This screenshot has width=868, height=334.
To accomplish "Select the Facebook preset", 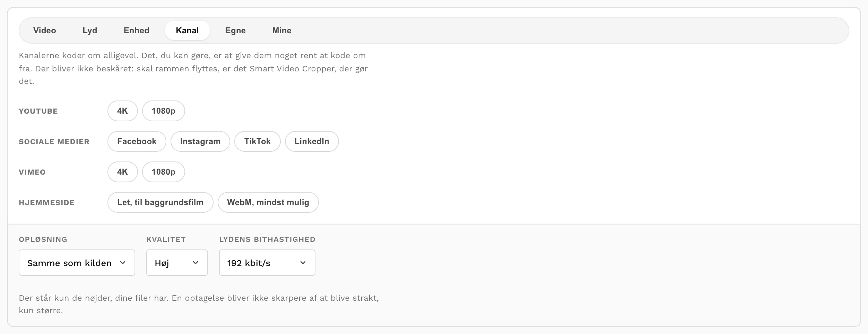I will 137,141.
